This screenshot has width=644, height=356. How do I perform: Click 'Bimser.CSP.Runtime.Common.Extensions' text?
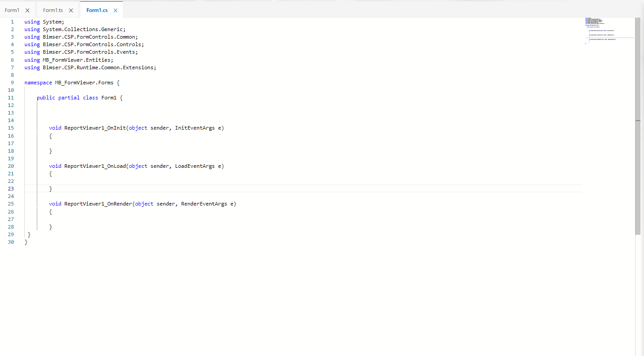[x=98, y=67]
